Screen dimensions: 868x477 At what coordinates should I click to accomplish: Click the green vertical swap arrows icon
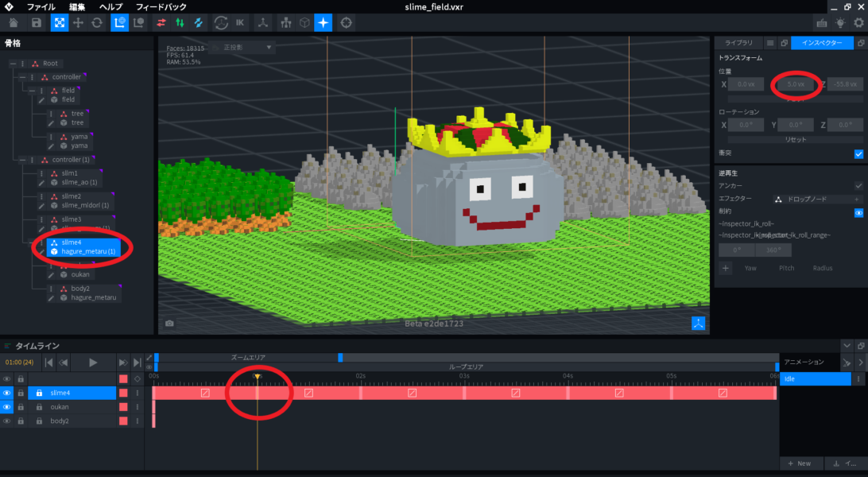[x=180, y=23]
